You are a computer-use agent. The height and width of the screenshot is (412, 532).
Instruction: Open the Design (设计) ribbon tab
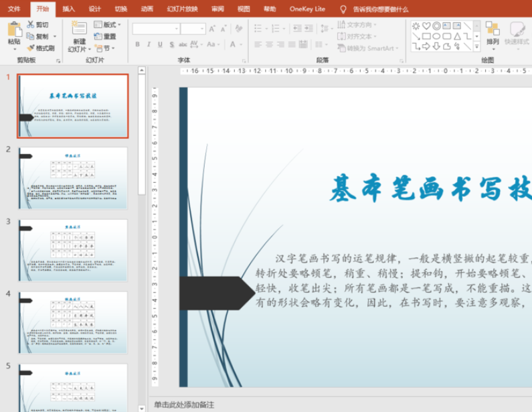95,9
